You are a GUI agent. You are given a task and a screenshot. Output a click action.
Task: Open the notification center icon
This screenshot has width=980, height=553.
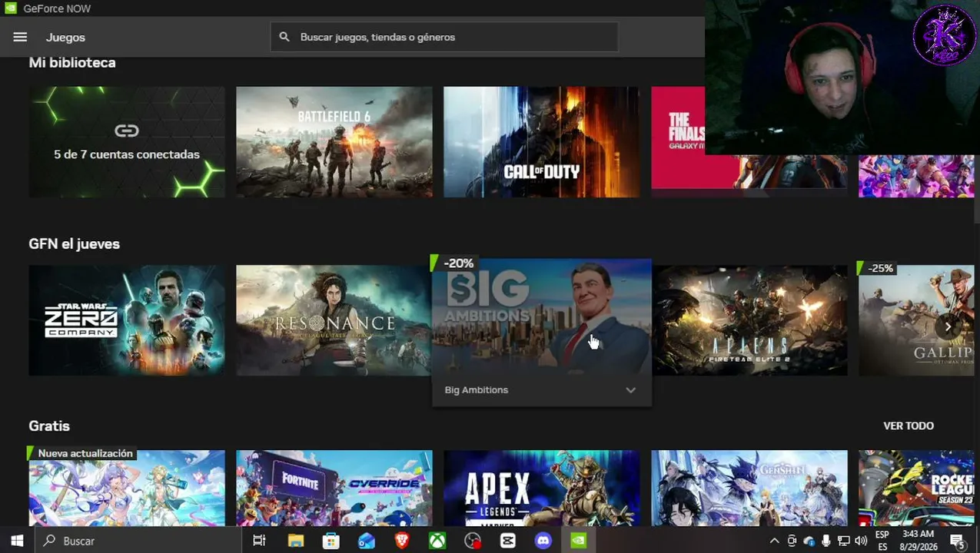coord(958,541)
